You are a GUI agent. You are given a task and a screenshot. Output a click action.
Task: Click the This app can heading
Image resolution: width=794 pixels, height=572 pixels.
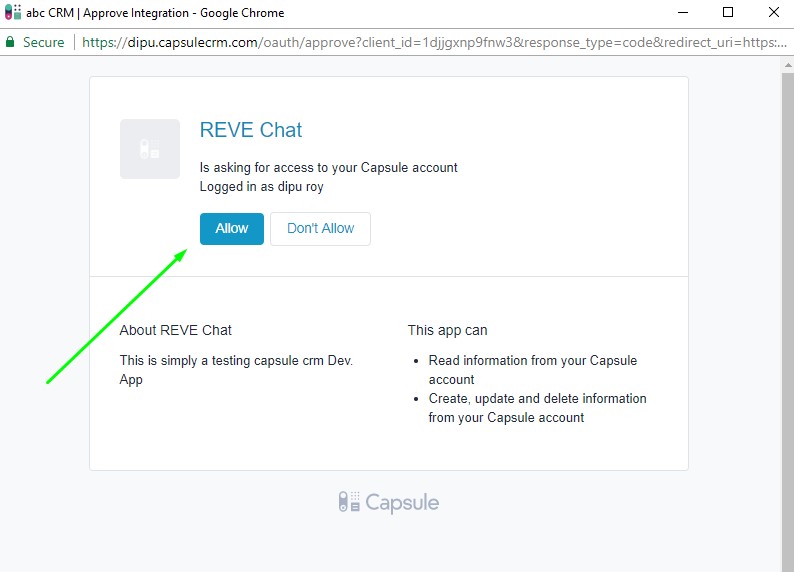tap(447, 330)
